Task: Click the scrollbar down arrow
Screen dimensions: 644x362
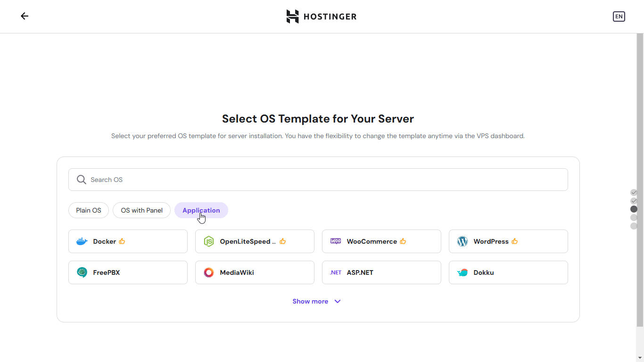Action: coord(640,358)
